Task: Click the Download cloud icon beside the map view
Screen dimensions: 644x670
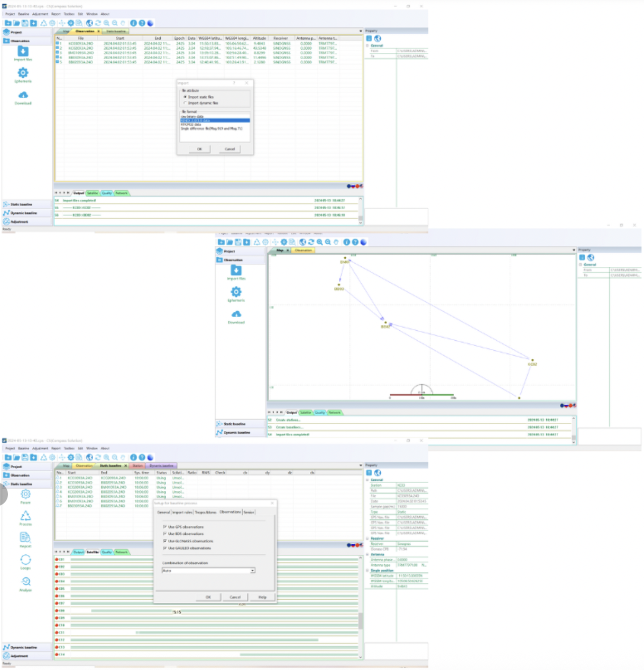Action: [x=236, y=314]
